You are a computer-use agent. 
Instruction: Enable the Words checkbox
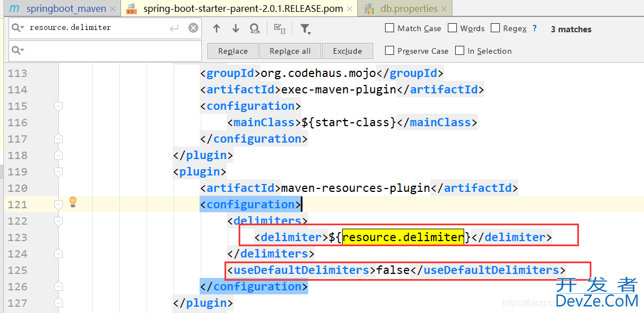pos(452,28)
